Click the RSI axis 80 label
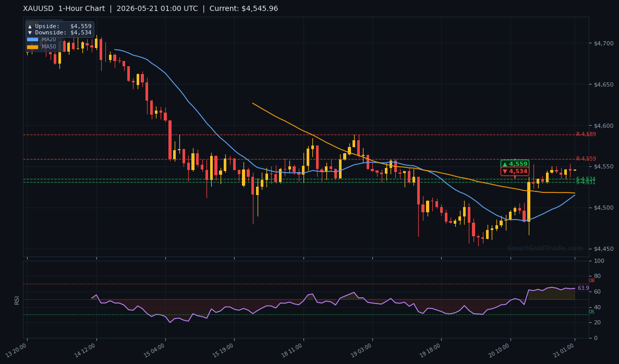Image resolution: width=619 pixels, height=364 pixels. (x=597, y=276)
